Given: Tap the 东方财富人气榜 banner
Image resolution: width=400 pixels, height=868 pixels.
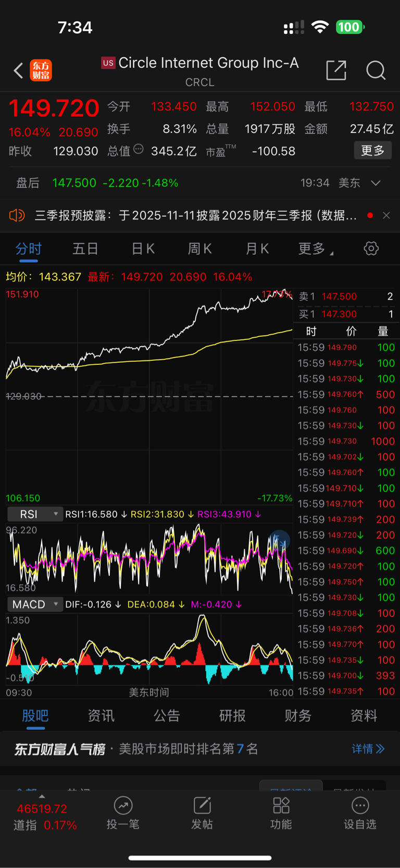Looking at the screenshot, I should 200,749.
